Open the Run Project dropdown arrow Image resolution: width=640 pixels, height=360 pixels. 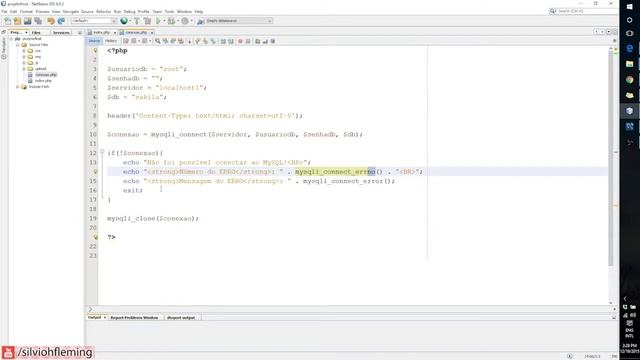pos(164,21)
